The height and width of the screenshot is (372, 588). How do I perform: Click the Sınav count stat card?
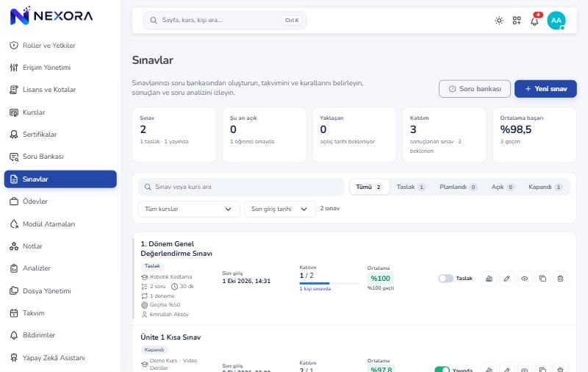[174, 135]
